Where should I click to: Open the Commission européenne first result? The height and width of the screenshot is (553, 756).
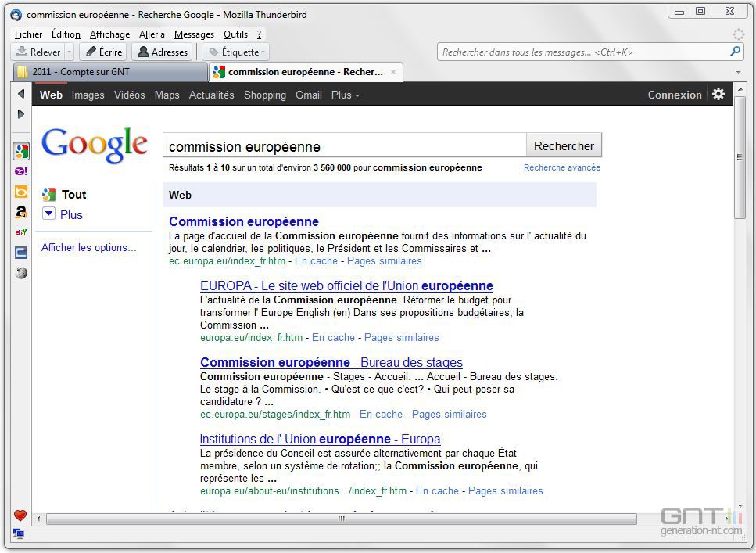click(x=244, y=221)
